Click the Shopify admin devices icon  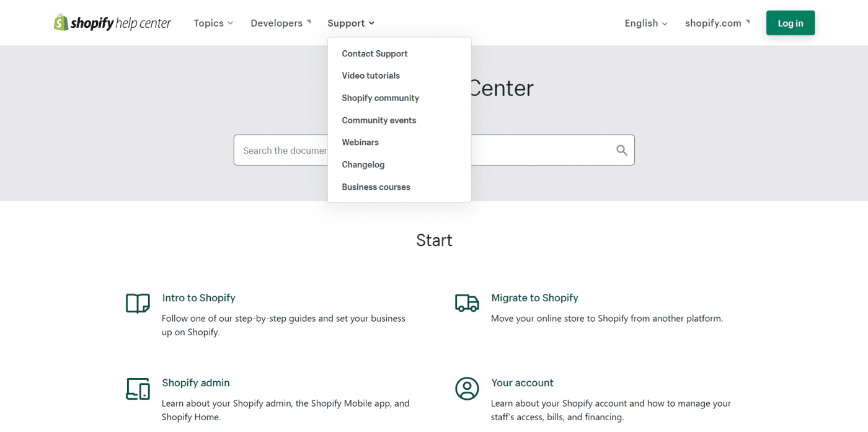[x=138, y=389]
